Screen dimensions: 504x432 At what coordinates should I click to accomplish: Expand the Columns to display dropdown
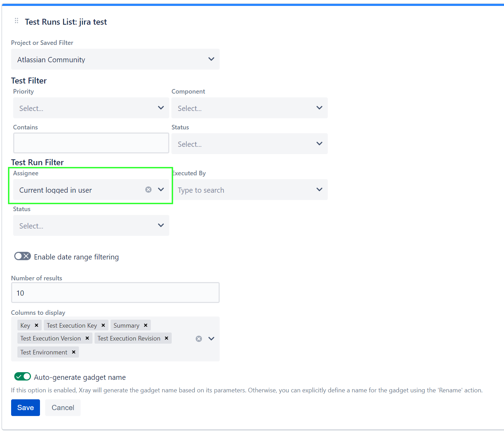pos(211,338)
